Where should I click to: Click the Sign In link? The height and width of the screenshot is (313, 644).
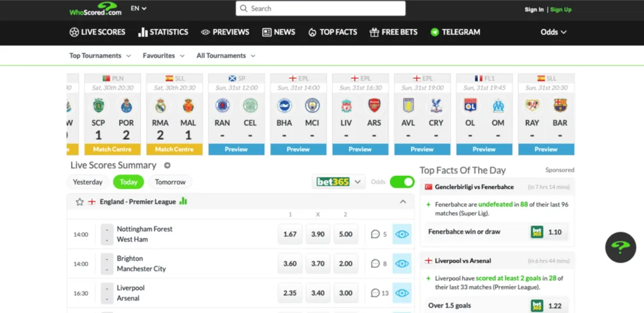(534, 9)
